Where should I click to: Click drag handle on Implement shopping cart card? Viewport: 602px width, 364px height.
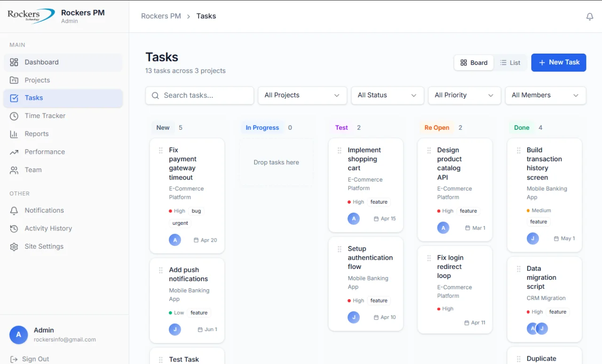tap(340, 150)
